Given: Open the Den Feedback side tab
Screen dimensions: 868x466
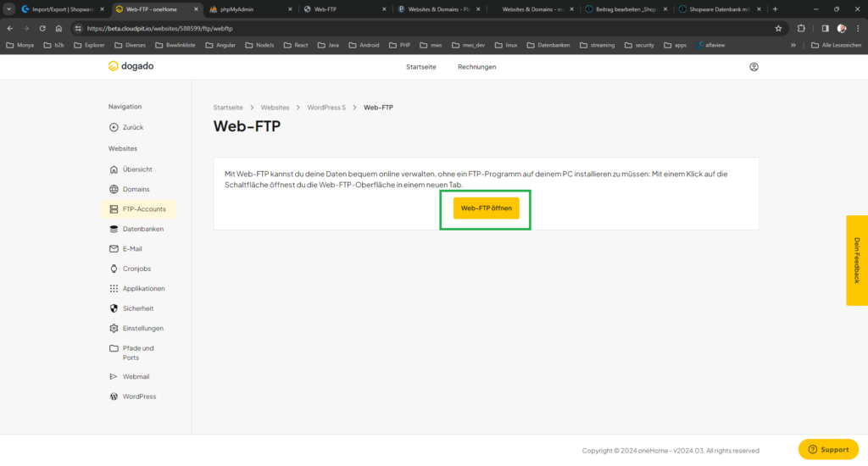Looking at the screenshot, I should coord(856,260).
